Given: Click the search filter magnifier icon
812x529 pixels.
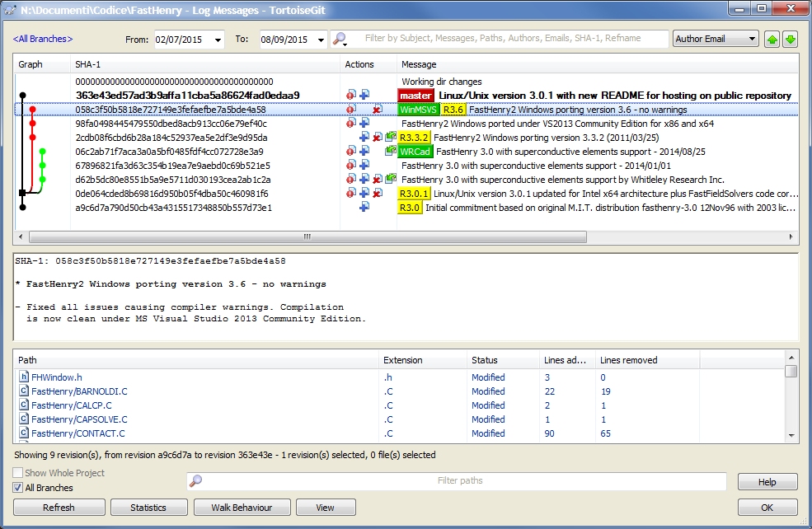Looking at the screenshot, I should pos(339,39).
